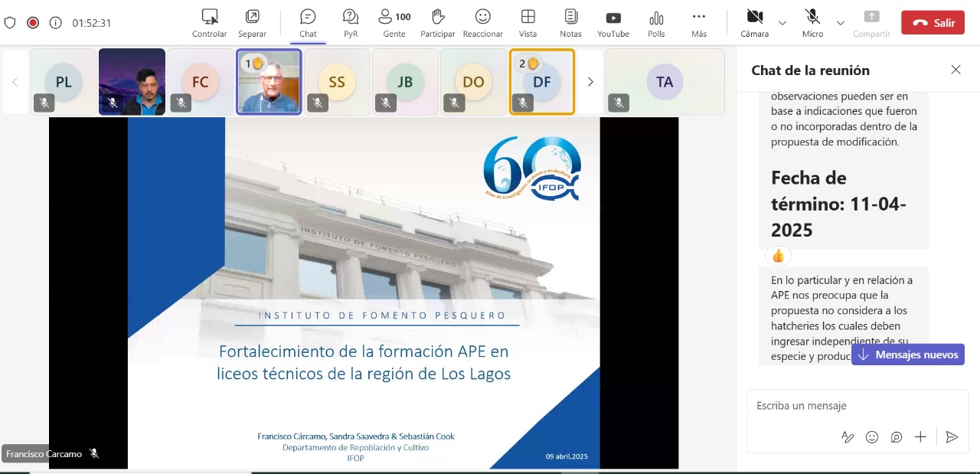Open the Reaccionar emoji reactions
980x474 pixels.
[x=482, y=23]
